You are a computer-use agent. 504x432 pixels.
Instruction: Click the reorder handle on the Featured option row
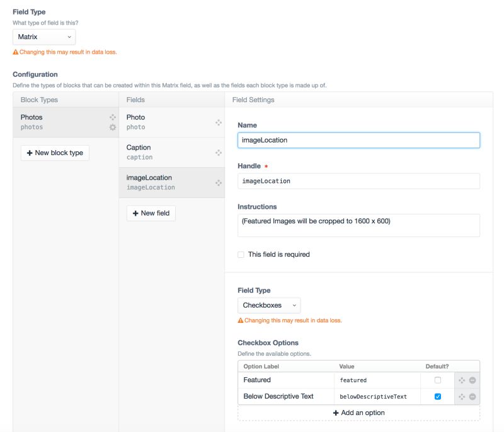[462, 380]
